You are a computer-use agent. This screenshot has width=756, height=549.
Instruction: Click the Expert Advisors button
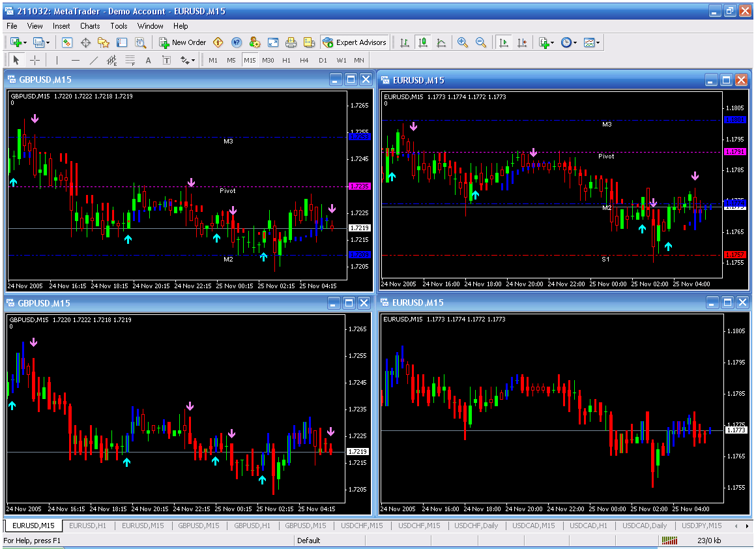(355, 42)
